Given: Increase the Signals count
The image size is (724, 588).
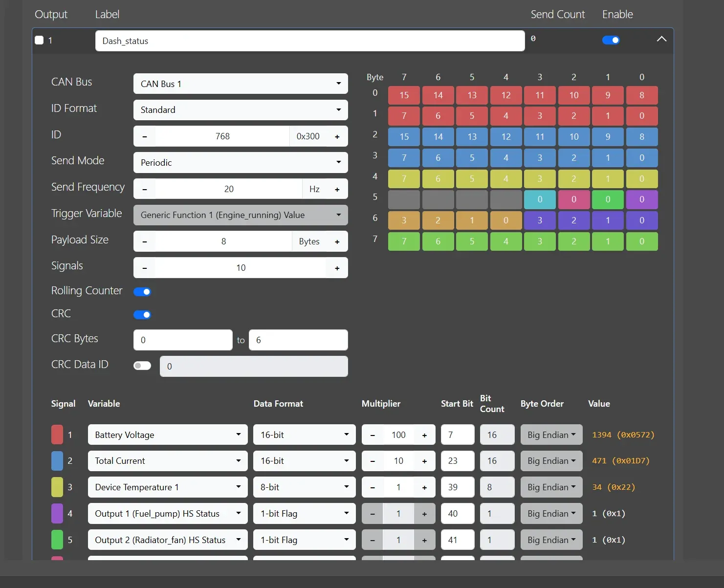Looking at the screenshot, I should click(x=337, y=268).
